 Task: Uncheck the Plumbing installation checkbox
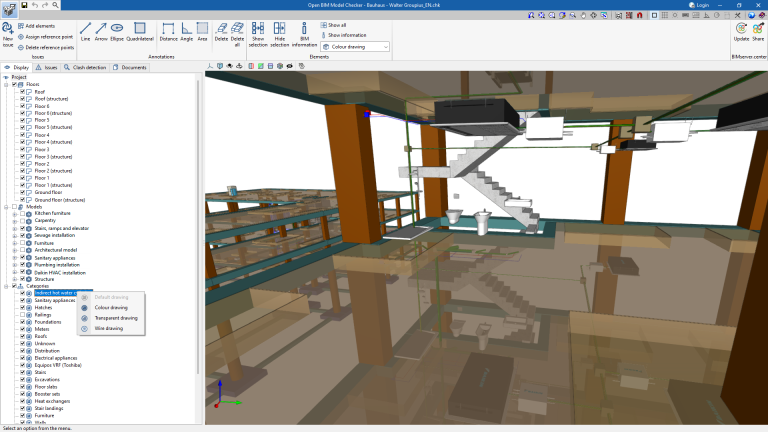tap(22, 264)
